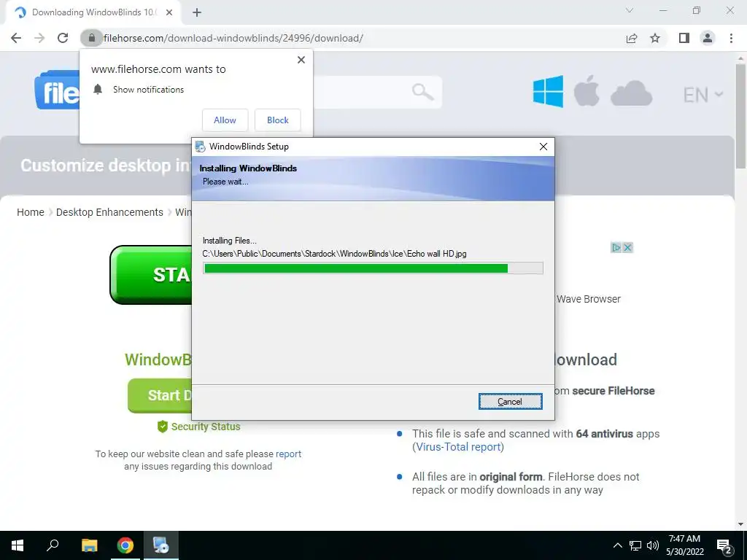Open a new browser tab
Viewport: 747px width, 560px height.
[197, 13]
